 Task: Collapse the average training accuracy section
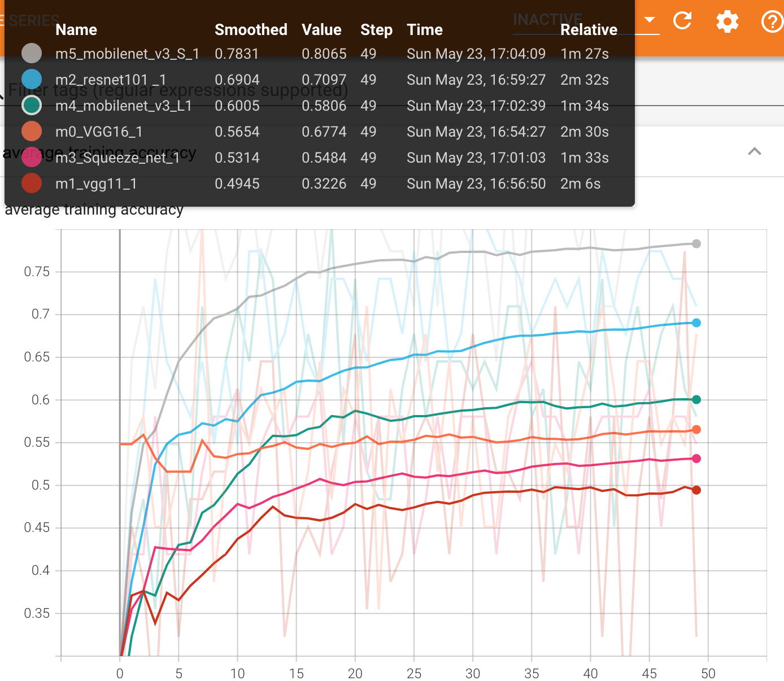pyautogui.click(x=755, y=151)
